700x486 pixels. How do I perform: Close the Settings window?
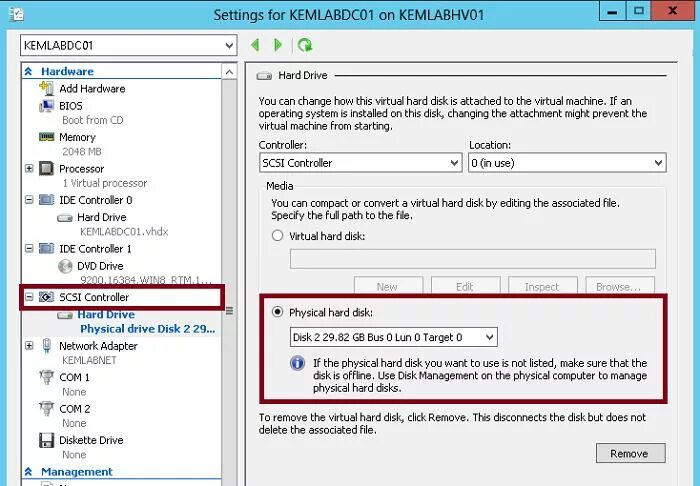[672, 11]
